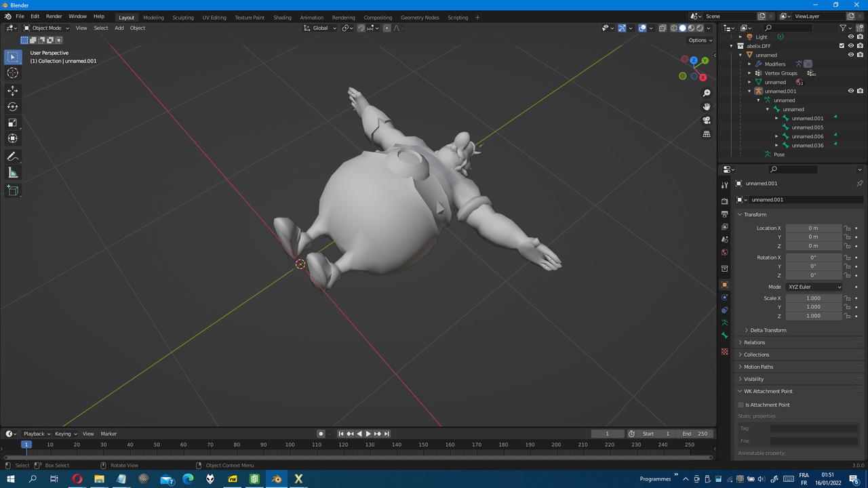Viewport: 868px width, 488px height.
Task: Select the Cursor tool in viewport toolbar
Action: click(x=12, y=73)
